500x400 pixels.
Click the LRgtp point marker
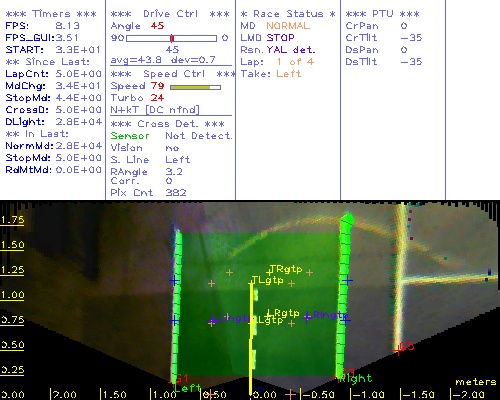[269, 314]
